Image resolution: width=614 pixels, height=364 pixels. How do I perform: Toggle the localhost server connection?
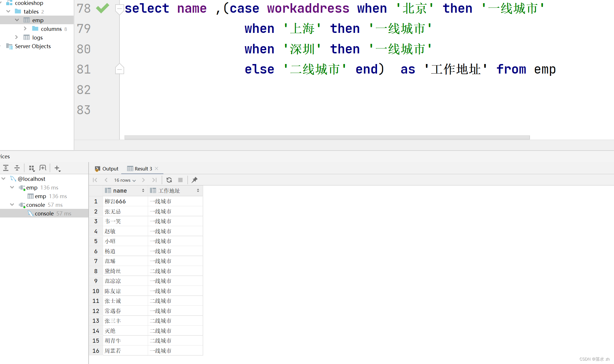click(x=3, y=179)
